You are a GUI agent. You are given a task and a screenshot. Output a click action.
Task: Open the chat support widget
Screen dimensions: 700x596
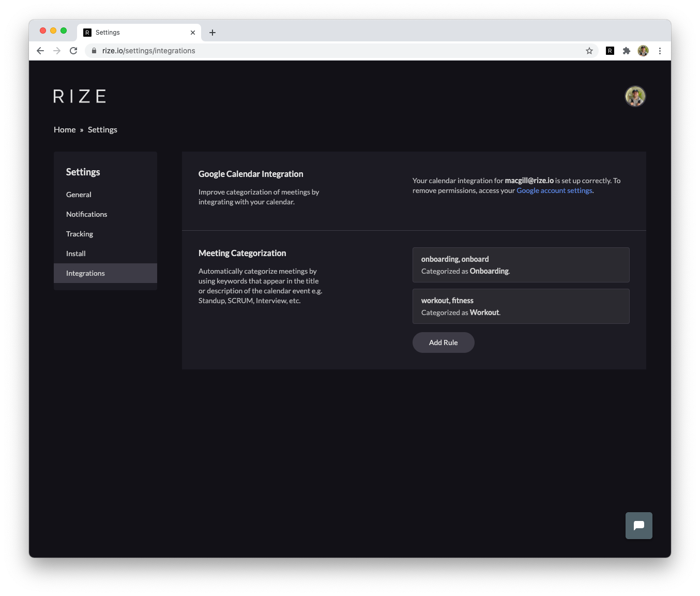pyautogui.click(x=638, y=526)
